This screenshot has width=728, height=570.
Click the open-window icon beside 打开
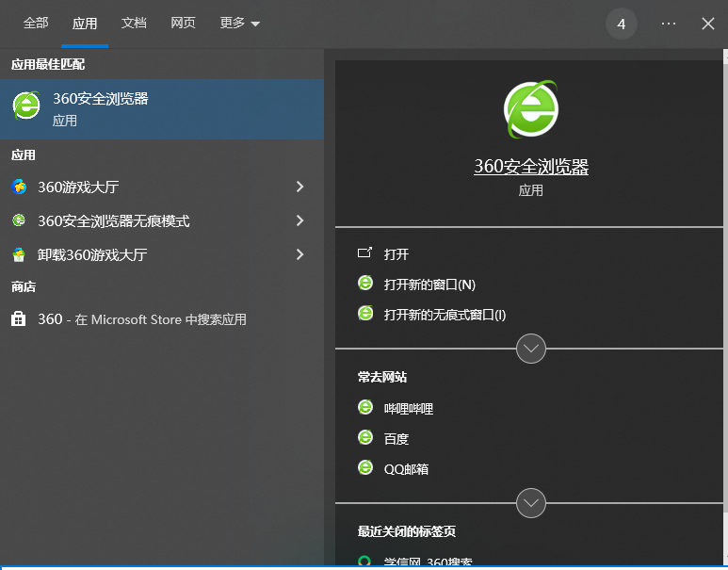pos(364,252)
